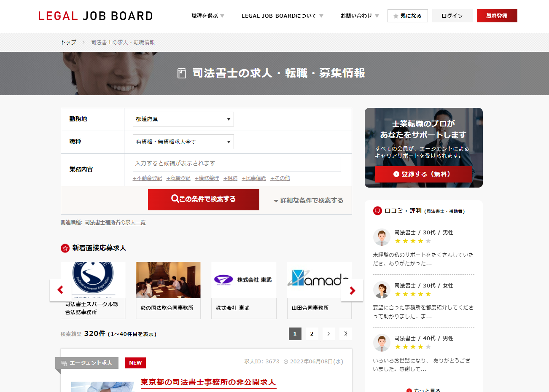Click next arrow of job carousel
The height and width of the screenshot is (392, 549).
(352, 290)
